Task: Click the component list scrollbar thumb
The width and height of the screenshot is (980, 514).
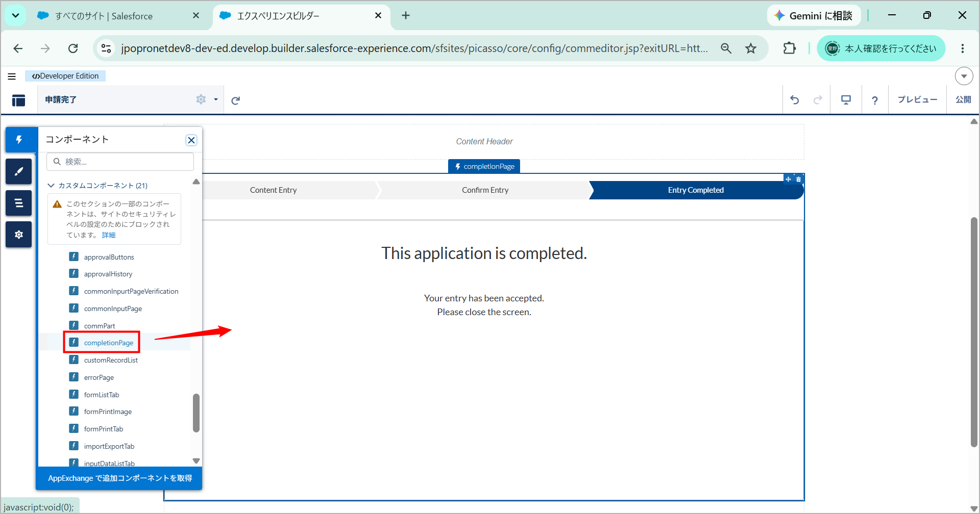Action: (x=196, y=413)
